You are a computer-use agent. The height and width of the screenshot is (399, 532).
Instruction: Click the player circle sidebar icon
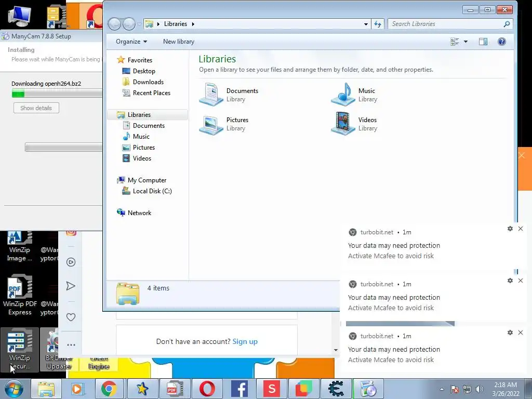71,262
